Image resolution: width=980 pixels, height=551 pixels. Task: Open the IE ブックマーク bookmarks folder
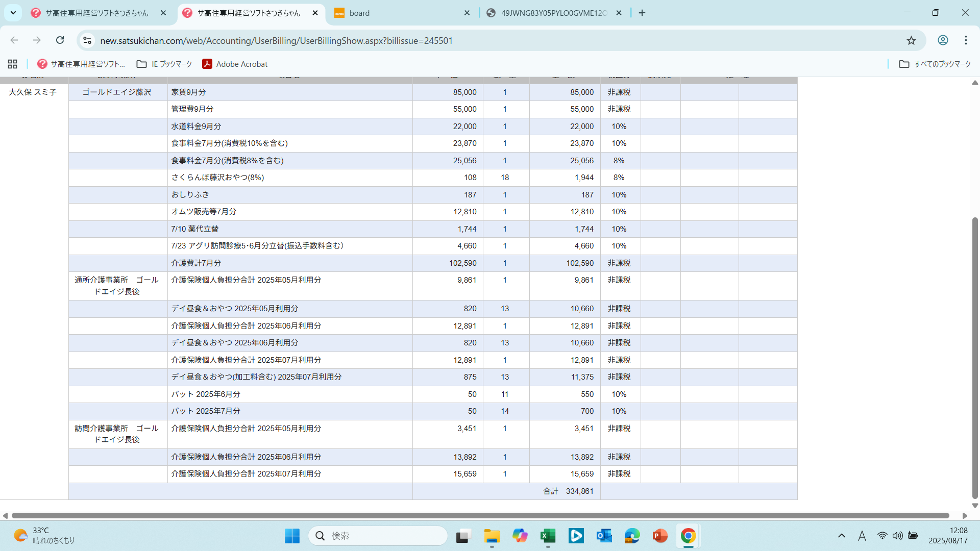pyautogui.click(x=164, y=64)
